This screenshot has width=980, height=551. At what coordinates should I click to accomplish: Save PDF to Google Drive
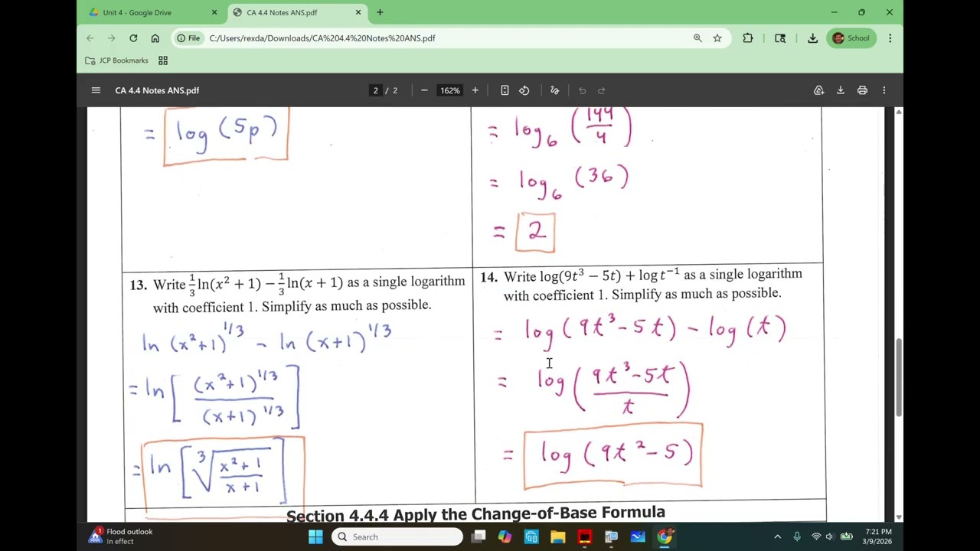click(818, 90)
